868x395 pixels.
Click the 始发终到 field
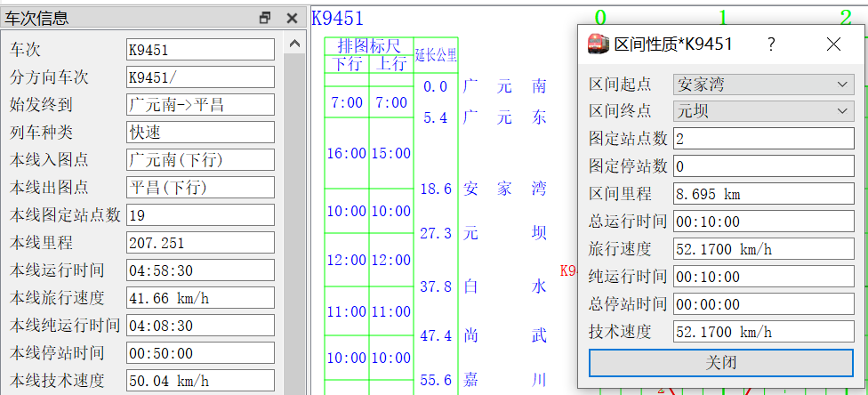coord(200,105)
